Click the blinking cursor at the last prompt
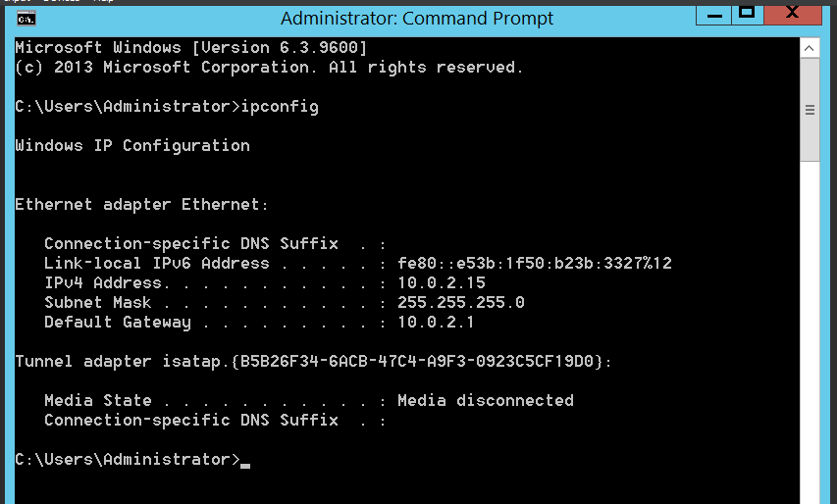Image resolution: width=837 pixels, height=504 pixels. pyautogui.click(x=245, y=466)
